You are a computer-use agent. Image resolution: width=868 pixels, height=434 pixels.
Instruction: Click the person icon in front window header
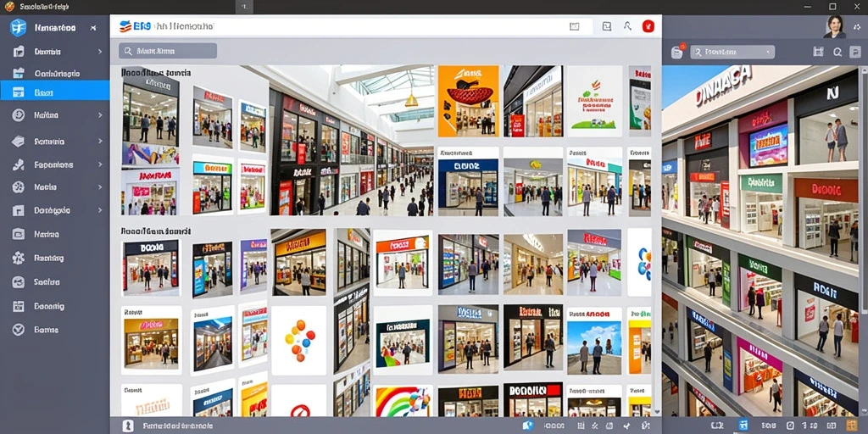pyautogui.click(x=627, y=26)
